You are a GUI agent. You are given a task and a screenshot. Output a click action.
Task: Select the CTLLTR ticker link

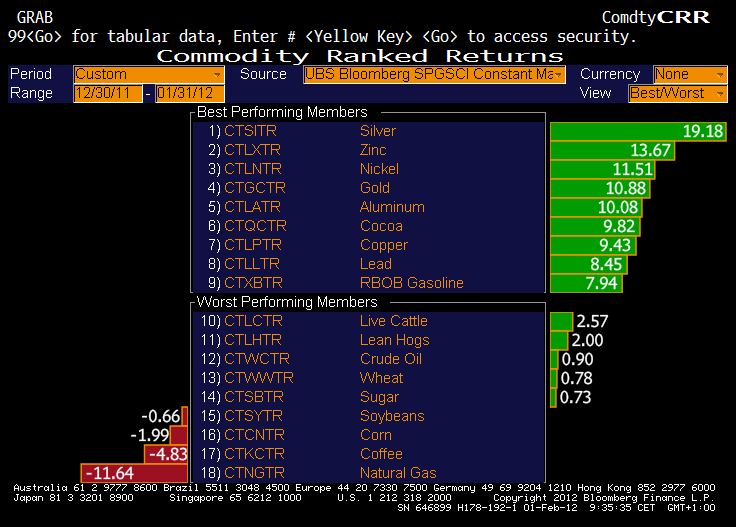point(252,264)
